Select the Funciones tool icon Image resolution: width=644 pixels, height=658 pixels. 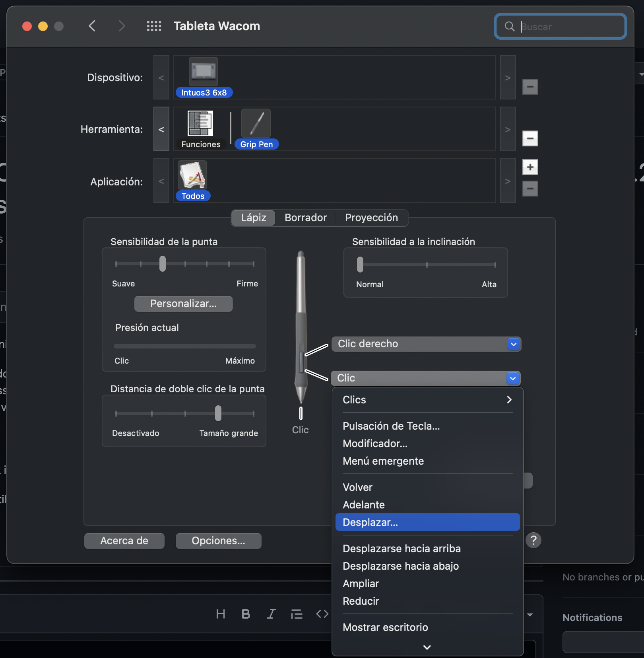(200, 123)
